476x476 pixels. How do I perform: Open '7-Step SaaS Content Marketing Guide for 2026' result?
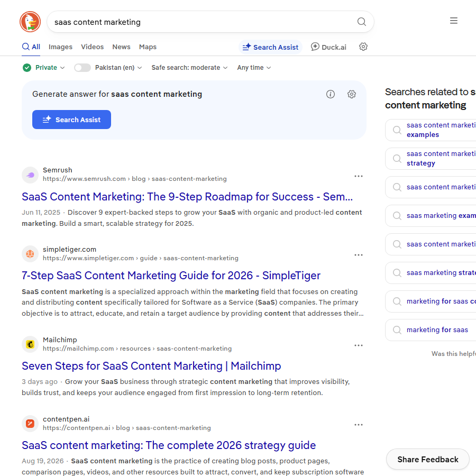tap(171, 276)
